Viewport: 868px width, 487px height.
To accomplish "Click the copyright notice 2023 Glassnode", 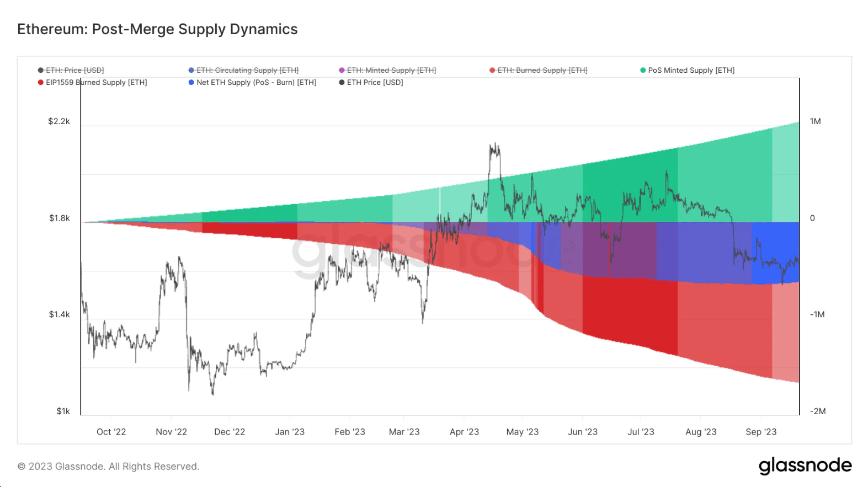I will (x=108, y=466).
